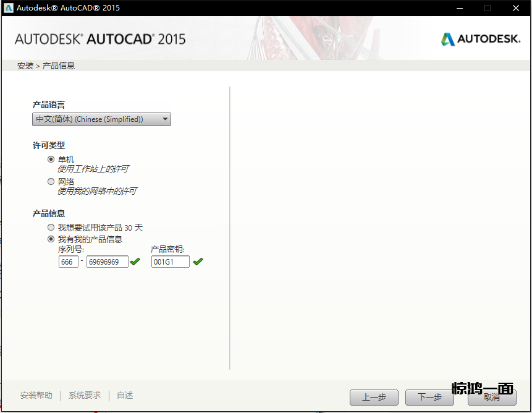Click the AutoCAD icon in the title bar
Viewport: 532px width, 413px height.
pyautogui.click(x=9, y=8)
